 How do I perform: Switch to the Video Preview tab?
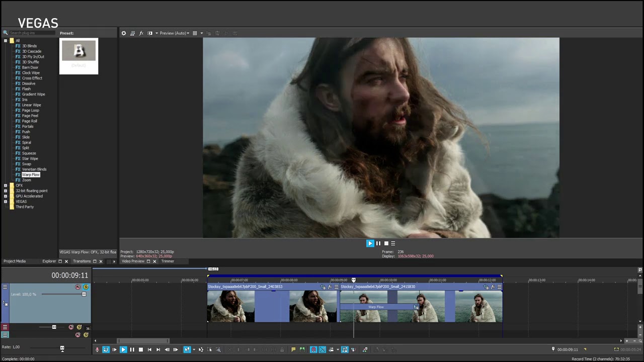pos(133,261)
